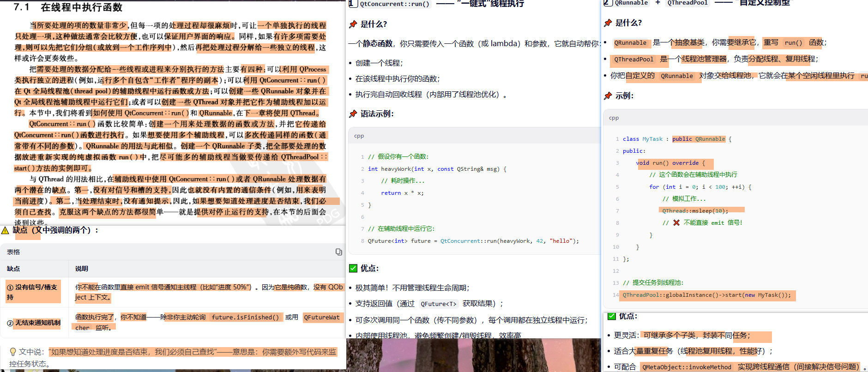Click the pushpin icon beside 语法示例

coord(353,114)
